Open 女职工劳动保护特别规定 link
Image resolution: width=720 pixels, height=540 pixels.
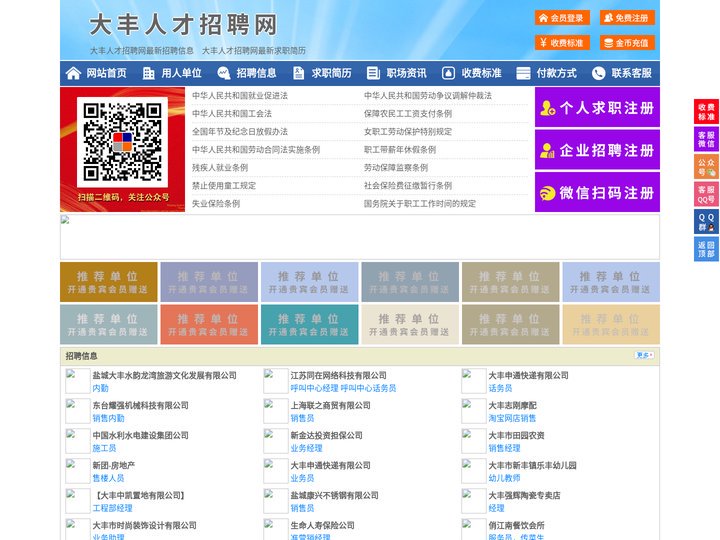pyautogui.click(x=408, y=131)
